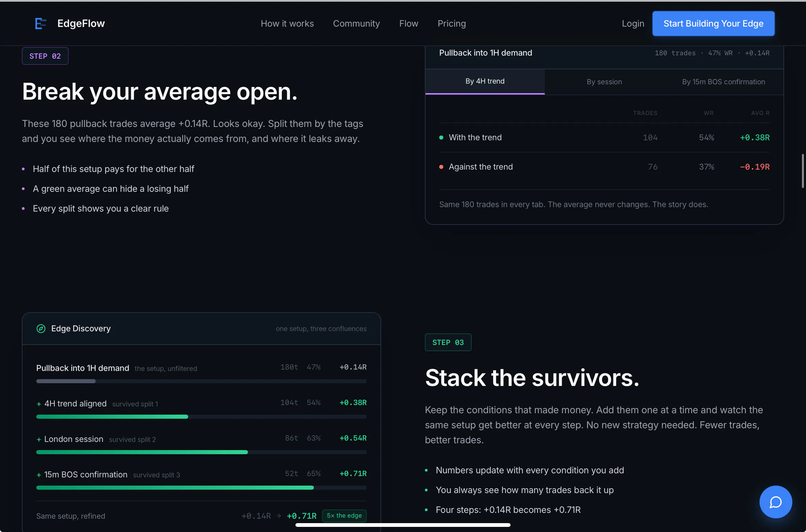This screenshot has width=806, height=532.
Task: Click the 4H trend aligned progress bar
Action: tap(201, 417)
